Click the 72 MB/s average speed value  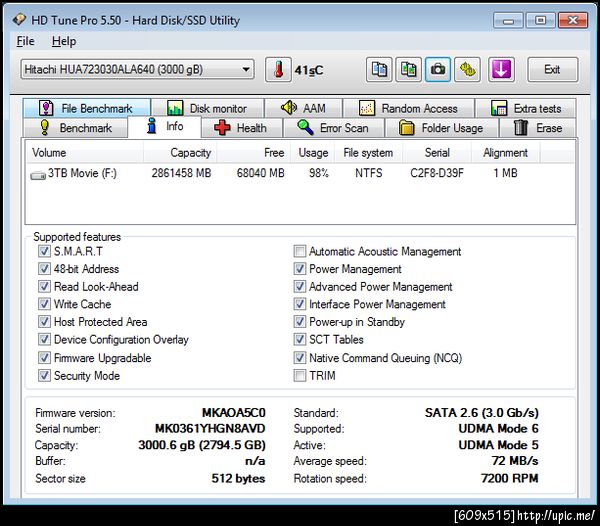point(515,461)
